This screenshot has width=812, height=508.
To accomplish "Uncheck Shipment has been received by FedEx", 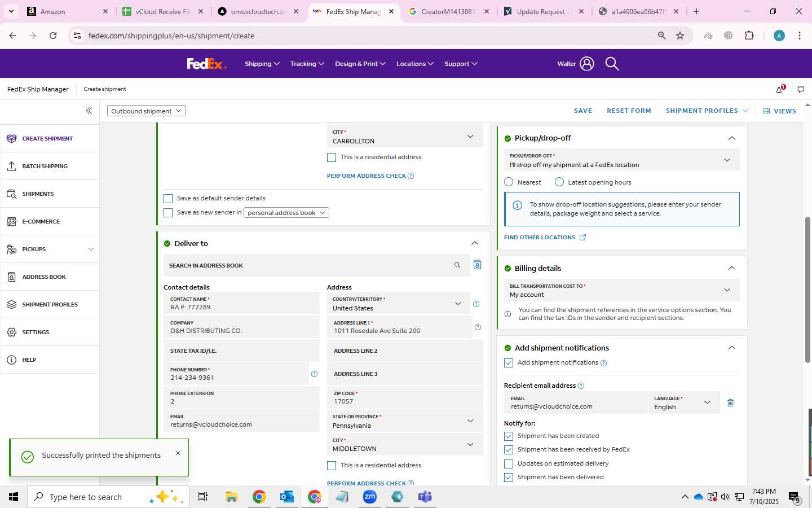I will (509, 450).
